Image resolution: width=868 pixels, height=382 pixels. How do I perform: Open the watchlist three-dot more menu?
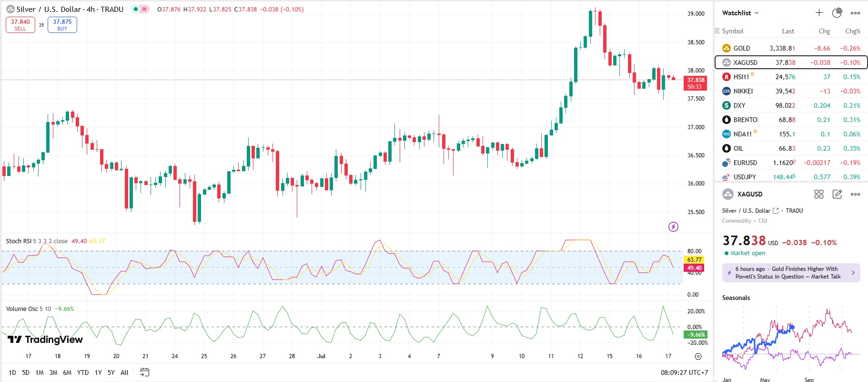tap(855, 13)
